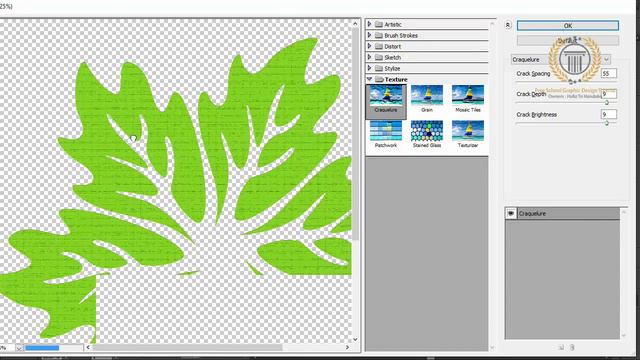
Task: Click the Crack Brightness value field
Action: click(x=609, y=114)
